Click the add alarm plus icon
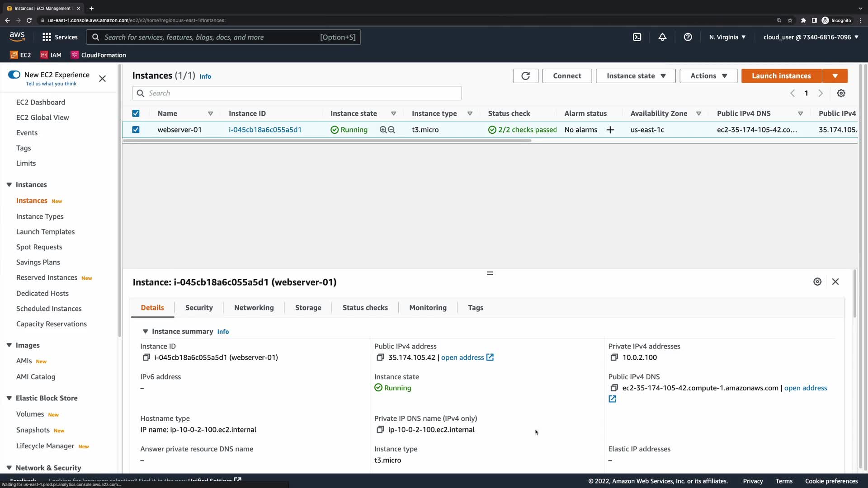 tap(610, 130)
